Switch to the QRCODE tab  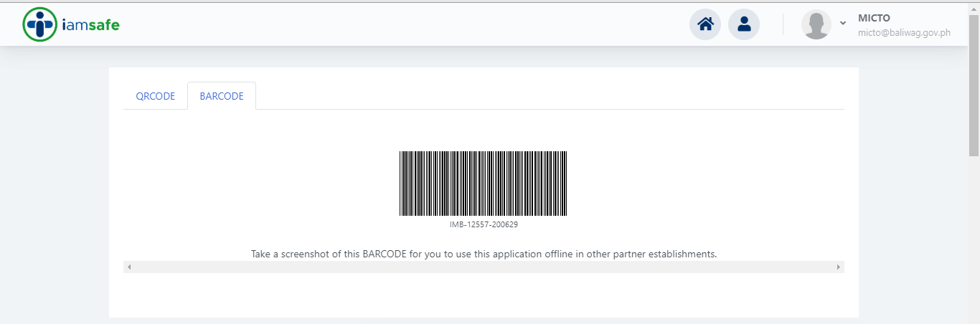pyautogui.click(x=156, y=96)
